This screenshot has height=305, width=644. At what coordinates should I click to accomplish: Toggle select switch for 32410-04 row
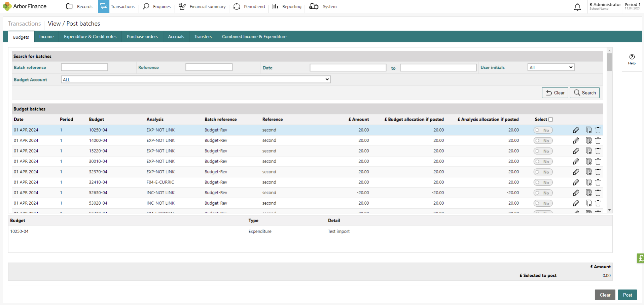(x=543, y=182)
